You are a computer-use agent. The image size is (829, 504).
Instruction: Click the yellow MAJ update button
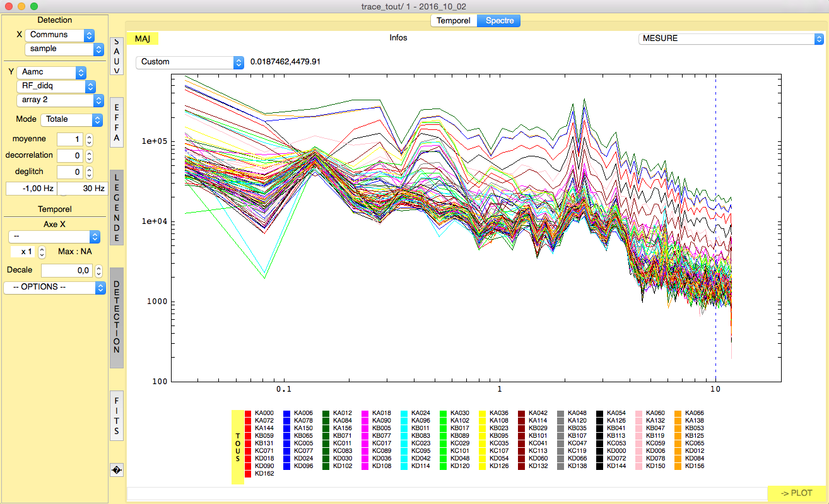(x=143, y=38)
